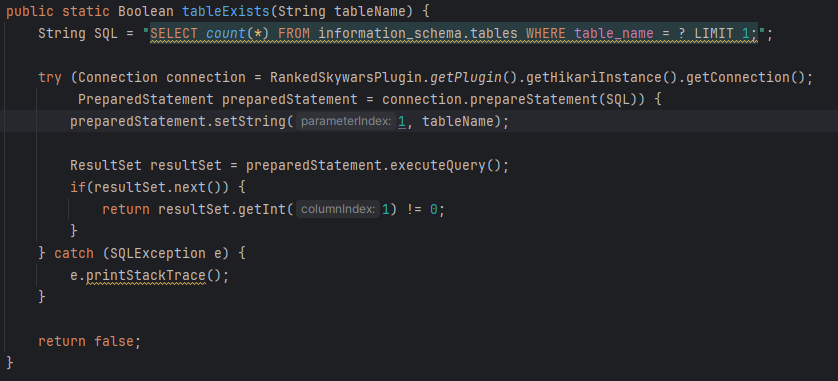Click the String SQL variable declaration
Viewport: 838px width, 381px height.
tap(77, 34)
